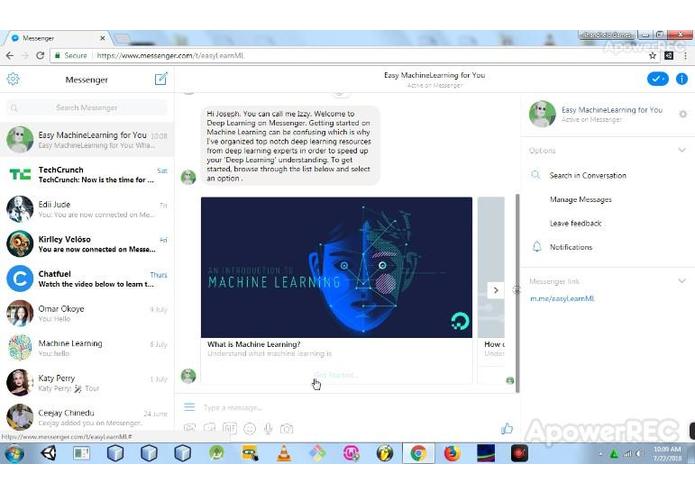Open the Chatfuel conversation
This screenshot has width=695, height=494.
coord(87,279)
